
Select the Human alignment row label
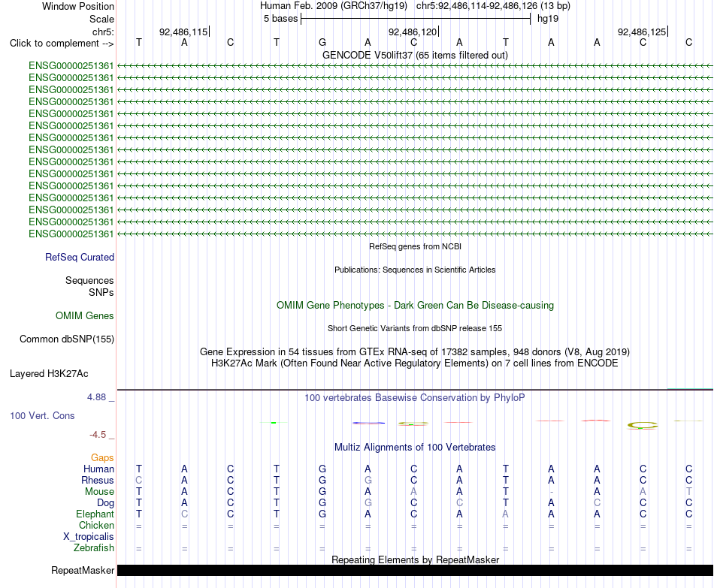pos(98,469)
